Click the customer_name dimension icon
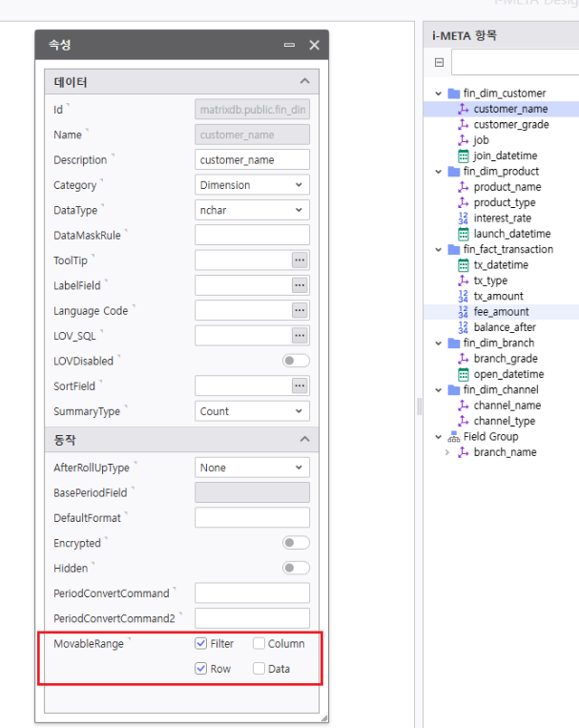Image resolution: width=579 pixels, height=728 pixels. click(463, 109)
